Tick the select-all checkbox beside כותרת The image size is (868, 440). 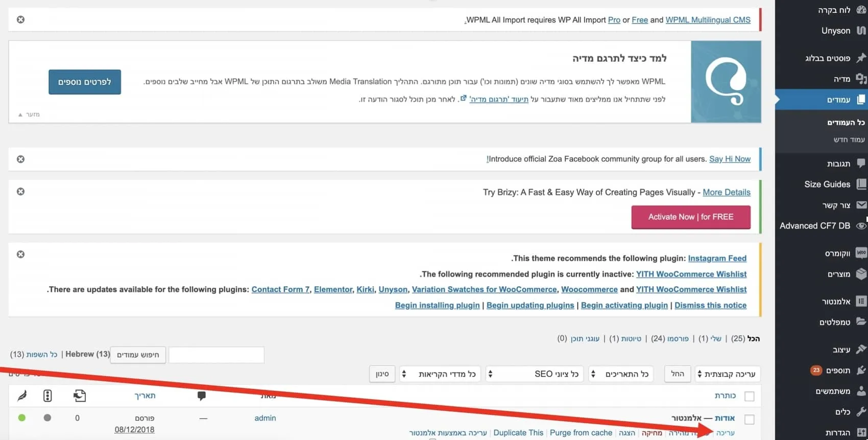(x=749, y=396)
